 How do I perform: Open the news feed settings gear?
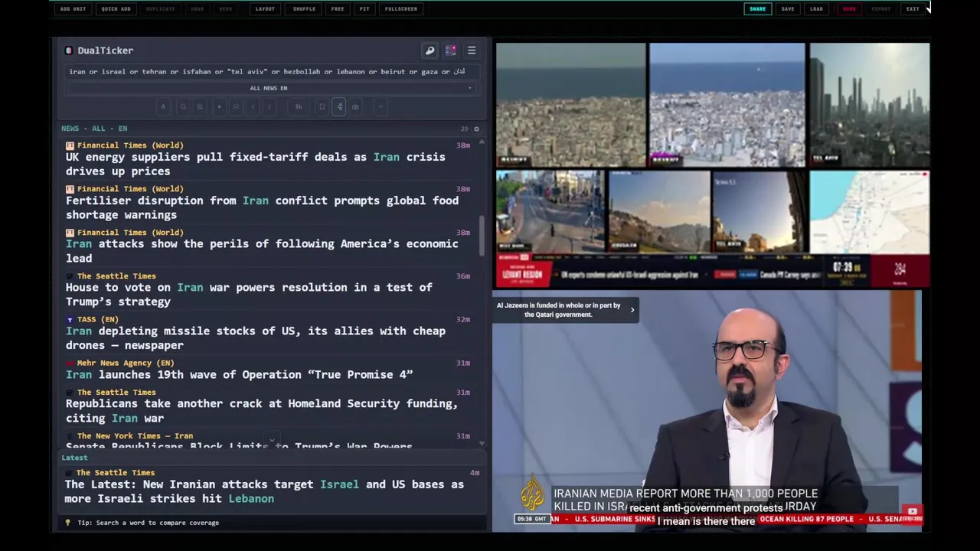point(476,129)
